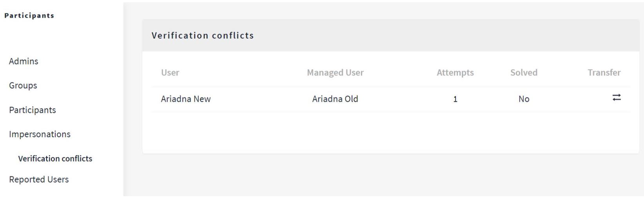Click the Attempts column header

click(455, 73)
